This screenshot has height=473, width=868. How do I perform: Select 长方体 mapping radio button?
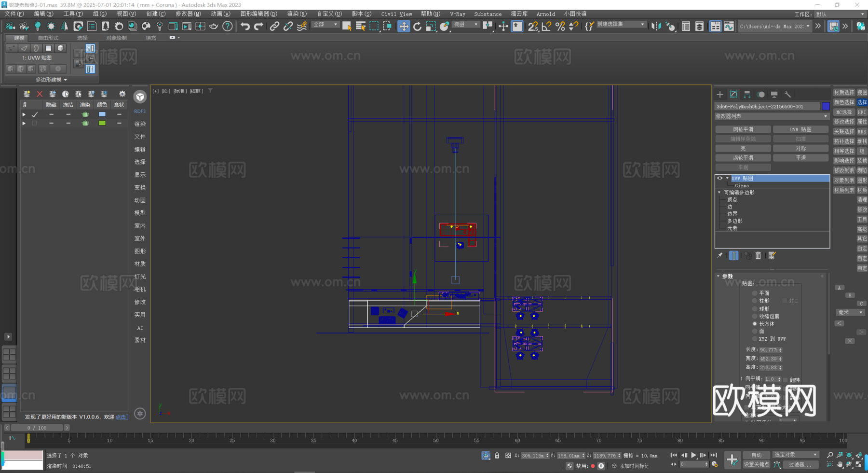click(755, 324)
